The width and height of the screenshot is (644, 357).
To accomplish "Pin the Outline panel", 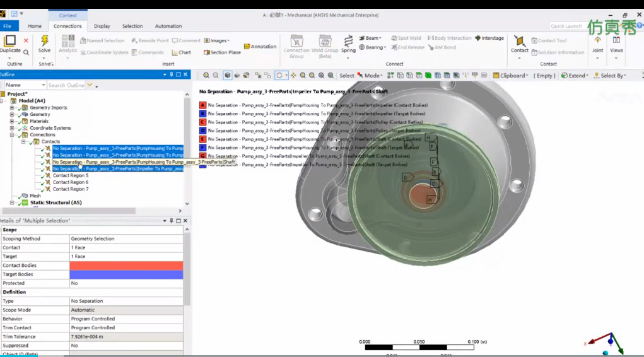I will coord(172,74).
